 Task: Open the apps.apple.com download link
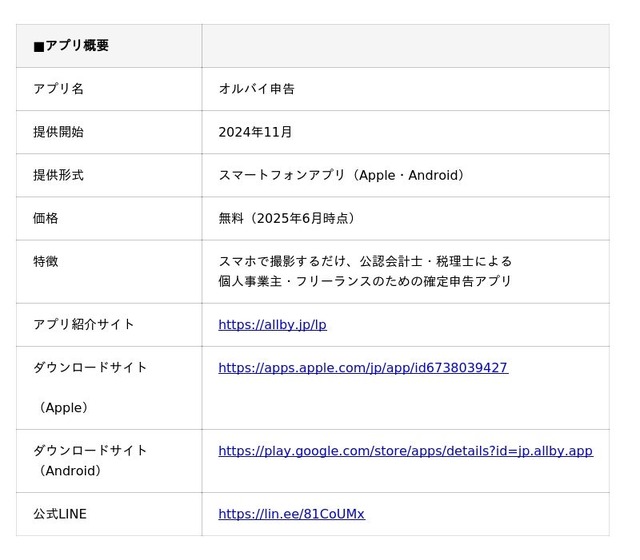(x=363, y=368)
